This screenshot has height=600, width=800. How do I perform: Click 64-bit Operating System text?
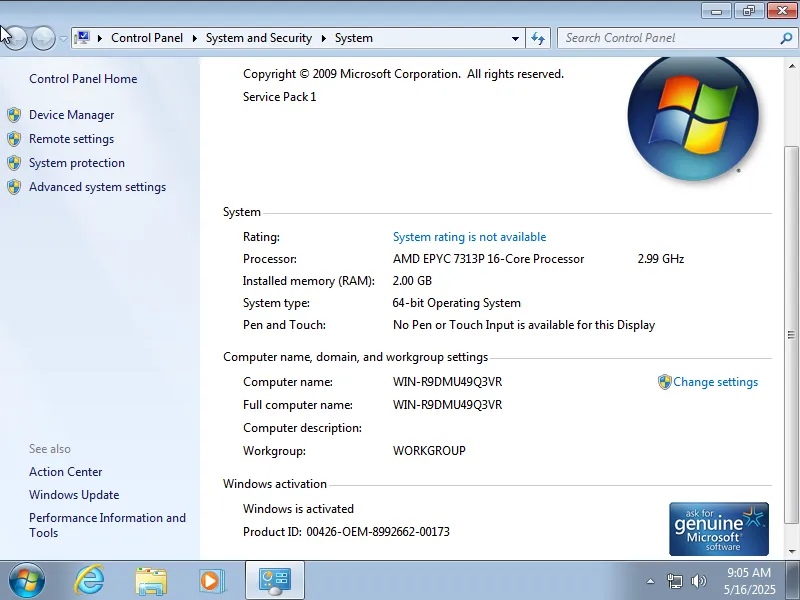pos(457,303)
